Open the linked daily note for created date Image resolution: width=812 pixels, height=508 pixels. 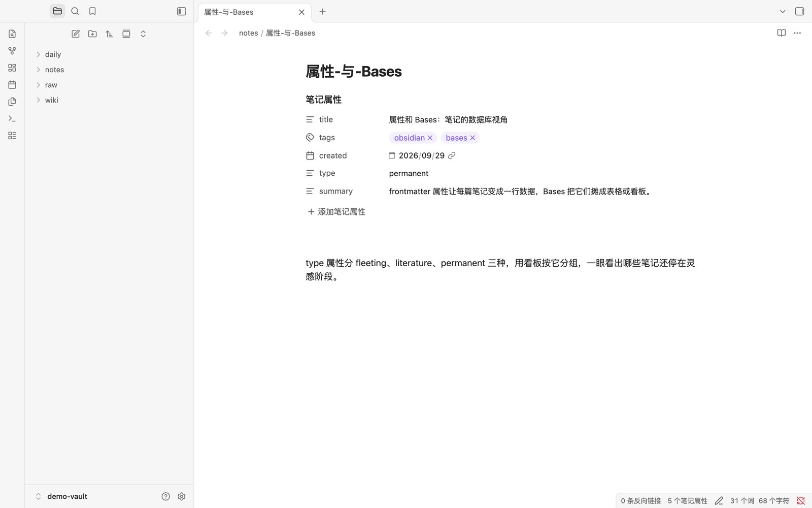click(x=452, y=155)
